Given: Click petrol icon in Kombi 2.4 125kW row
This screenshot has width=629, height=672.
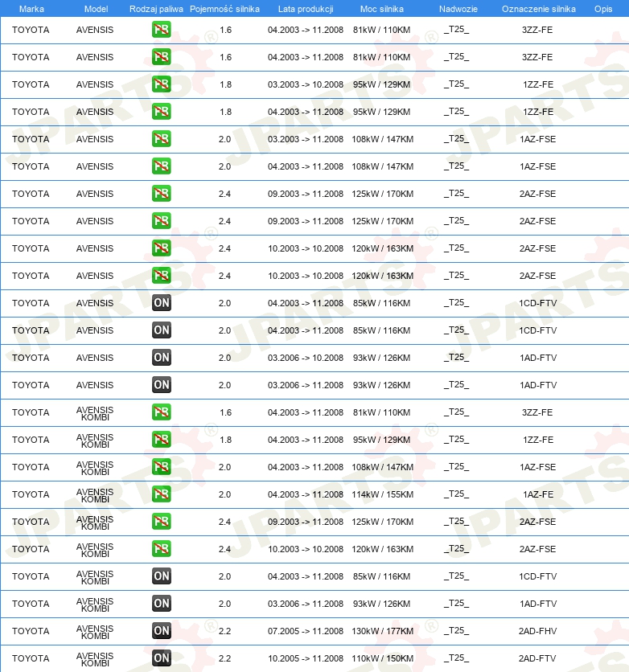Looking at the screenshot, I should pos(161,522).
